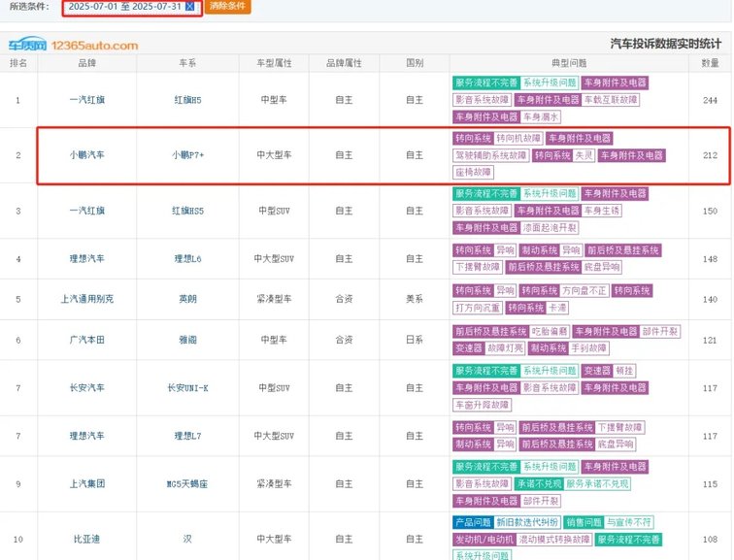Click the 漆面起泡开裂 tag

point(550,228)
